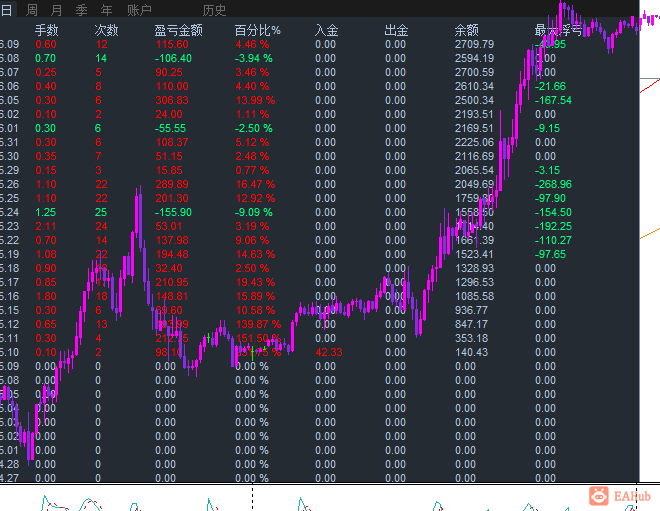Switch to the 月 (monthly) tab
The width and height of the screenshot is (660, 511).
pyautogui.click(x=56, y=10)
